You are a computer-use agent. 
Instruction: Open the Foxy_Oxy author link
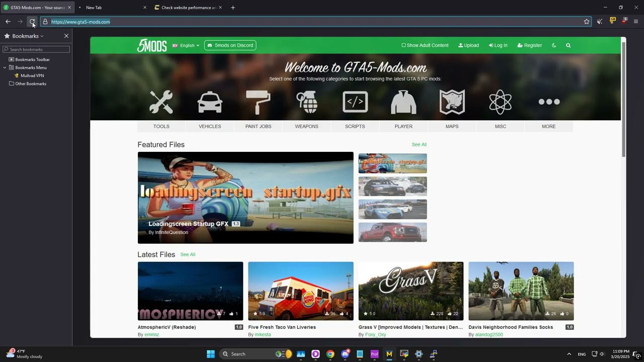376,334
